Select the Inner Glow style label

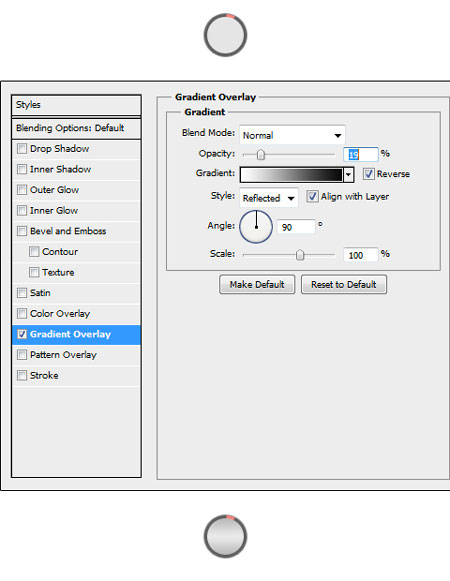(x=54, y=210)
